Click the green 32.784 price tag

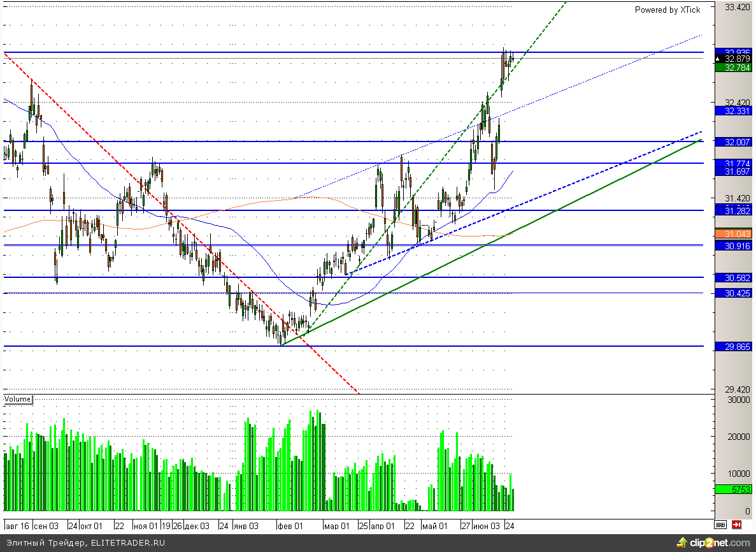(x=733, y=67)
